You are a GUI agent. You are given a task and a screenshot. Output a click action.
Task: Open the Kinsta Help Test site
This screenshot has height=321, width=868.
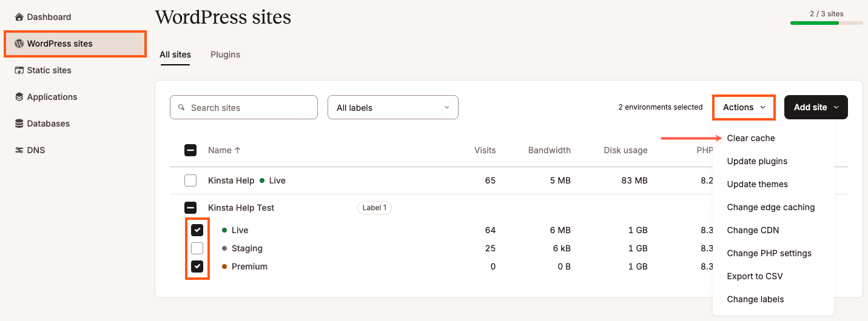click(241, 208)
